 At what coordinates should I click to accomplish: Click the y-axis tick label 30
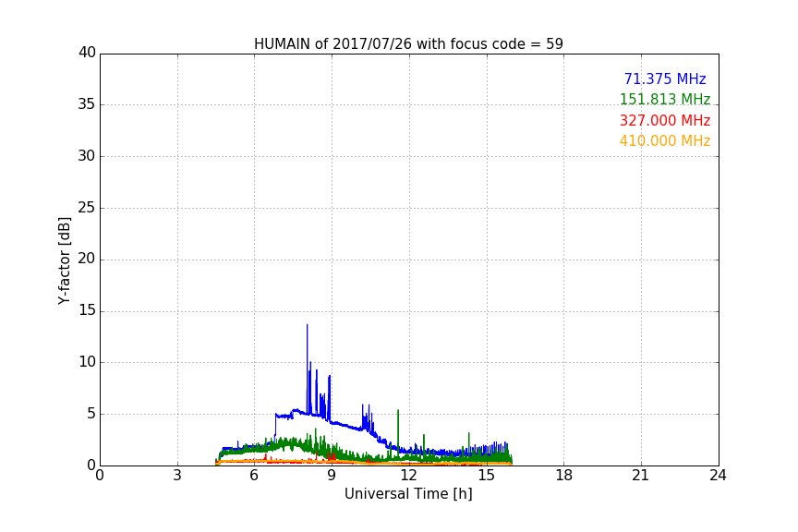click(87, 156)
